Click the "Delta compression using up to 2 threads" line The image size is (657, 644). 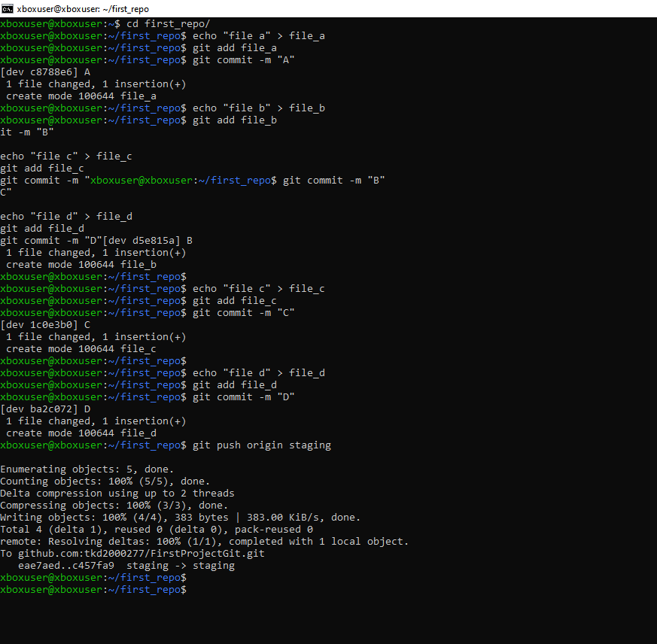click(x=117, y=494)
